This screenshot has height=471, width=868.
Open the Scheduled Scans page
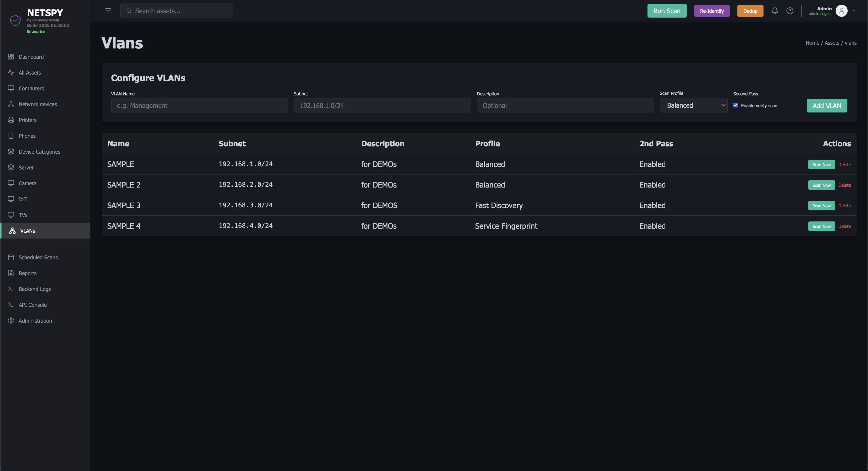tap(45, 257)
